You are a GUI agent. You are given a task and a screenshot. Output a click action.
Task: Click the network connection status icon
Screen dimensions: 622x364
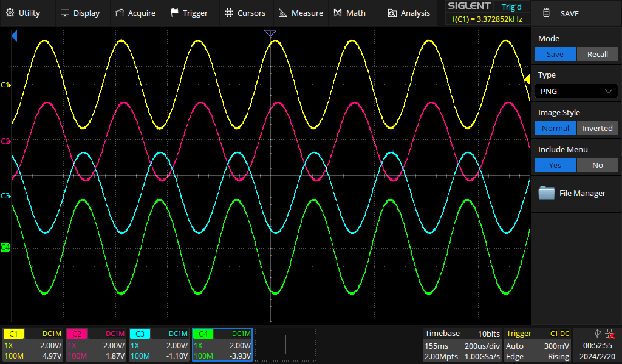click(610, 333)
